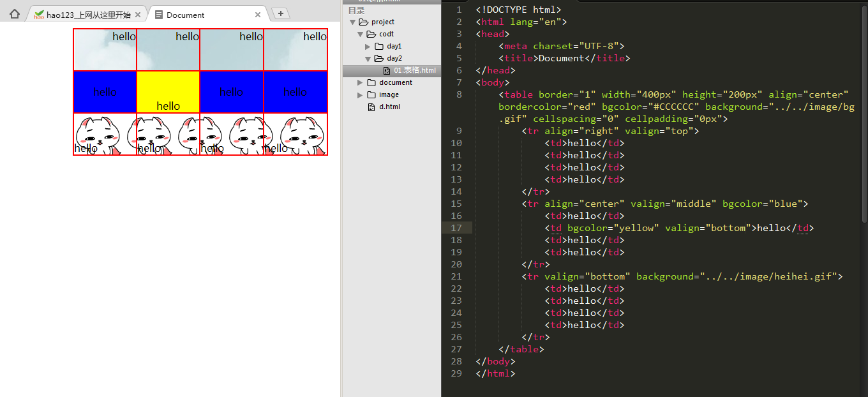Click the project folder icon
The height and width of the screenshot is (397, 868).
364,22
